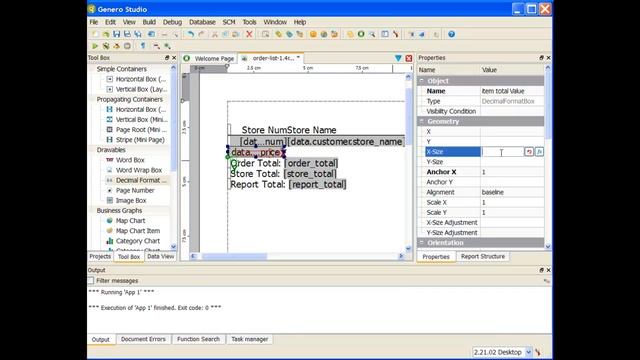Click the Tool Box scroll down arrow
The image size is (640, 360).
click(173, 247)
